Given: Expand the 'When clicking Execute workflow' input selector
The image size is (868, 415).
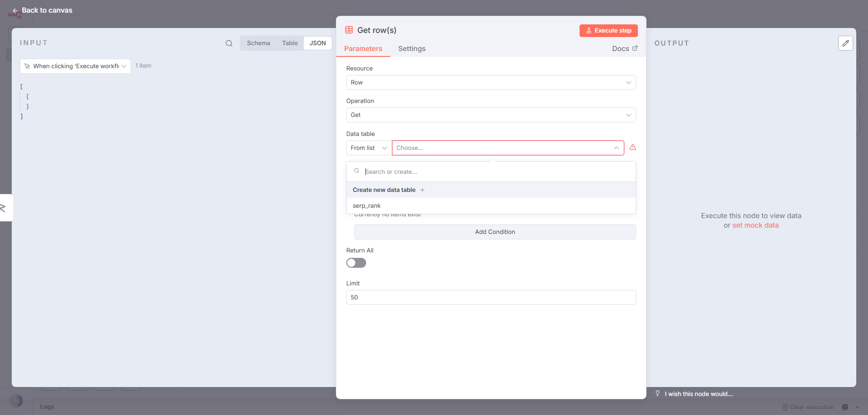Looking at the screenshot, I should pos(75,66).
